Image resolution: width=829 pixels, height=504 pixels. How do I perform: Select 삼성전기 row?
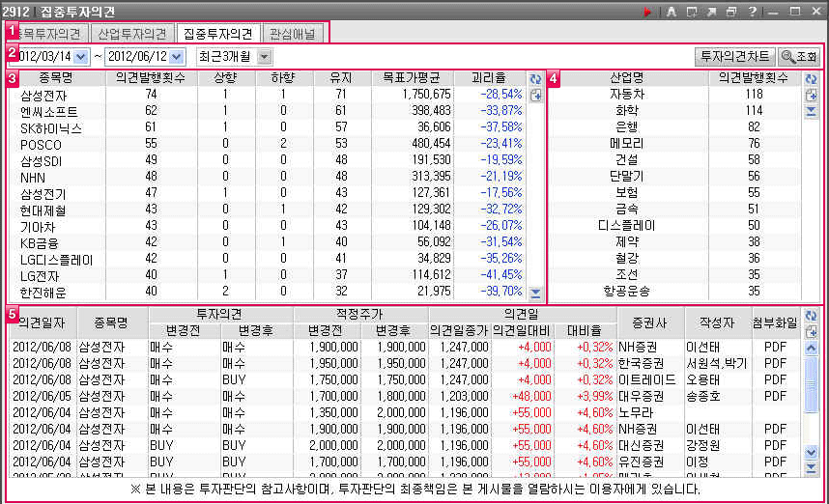[x=268, y=193]
